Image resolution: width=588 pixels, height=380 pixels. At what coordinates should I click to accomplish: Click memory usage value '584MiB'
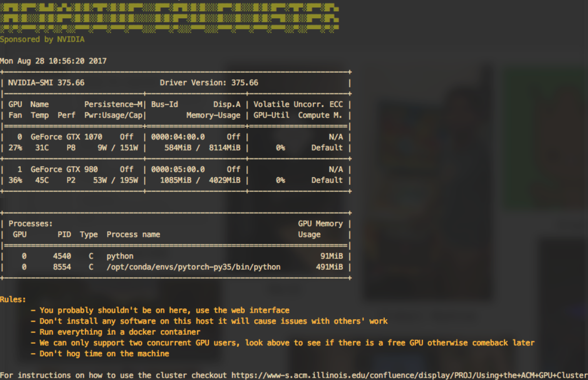click(178, 148)
